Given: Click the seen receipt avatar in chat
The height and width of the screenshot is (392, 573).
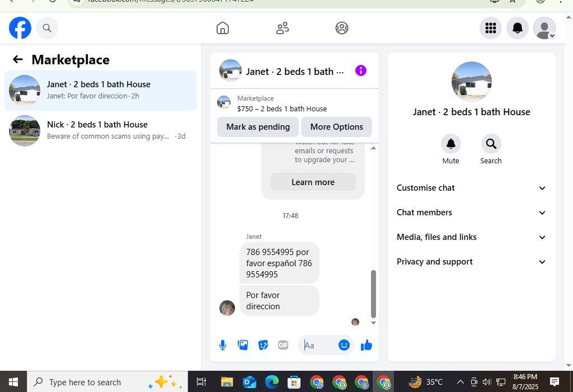Looking at the screenshot, I should point(355,322).
